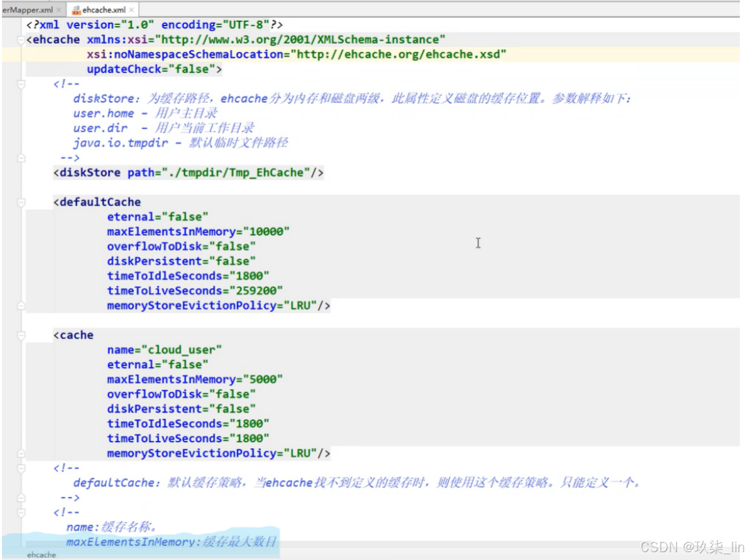Close the erMapper.xml tab

click(59, 10)
